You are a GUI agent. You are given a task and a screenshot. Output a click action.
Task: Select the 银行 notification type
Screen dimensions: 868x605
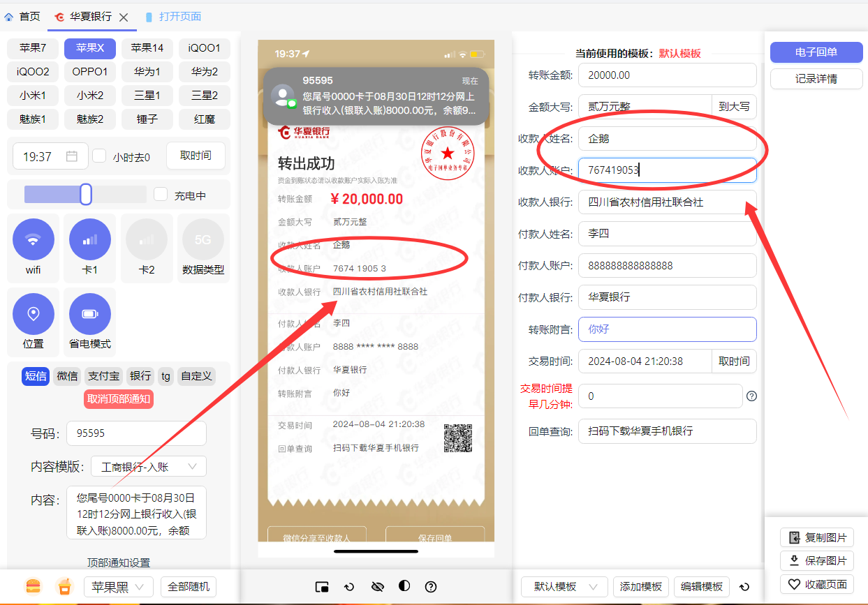click(140, 376)
